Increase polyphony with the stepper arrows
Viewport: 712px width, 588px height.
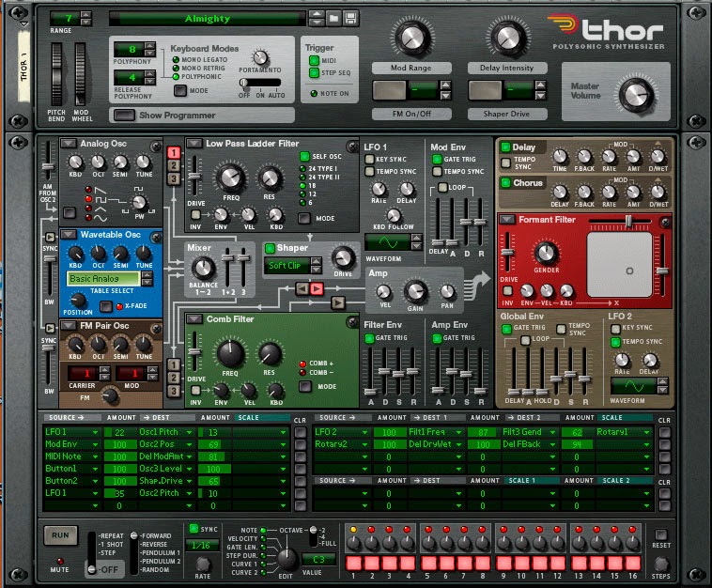click(x=150, y=45)
